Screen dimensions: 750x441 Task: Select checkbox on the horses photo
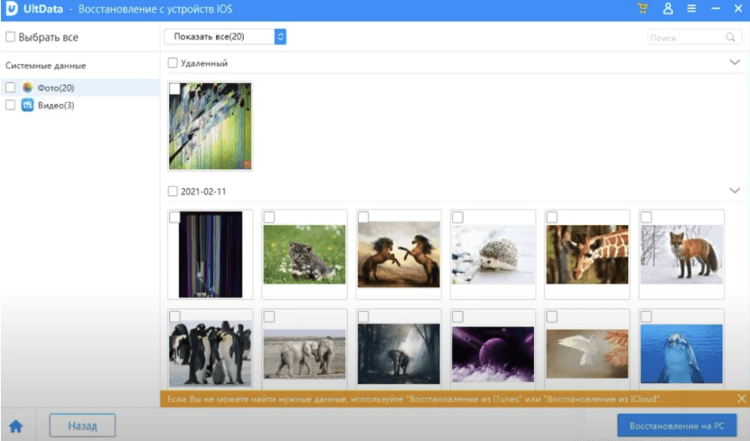pyautogui.click(x=364, y=218)
